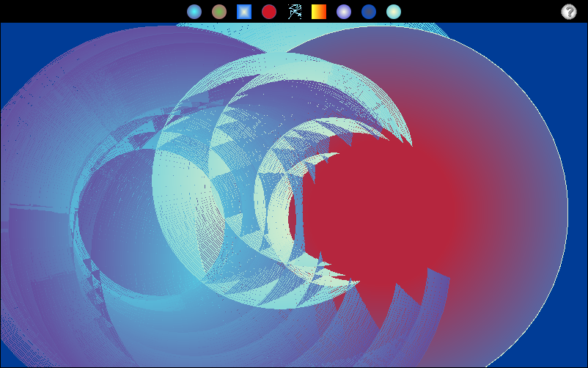Pick the solid red circle brush
This screenshot has width=588, height=368.
coord(269,12)
